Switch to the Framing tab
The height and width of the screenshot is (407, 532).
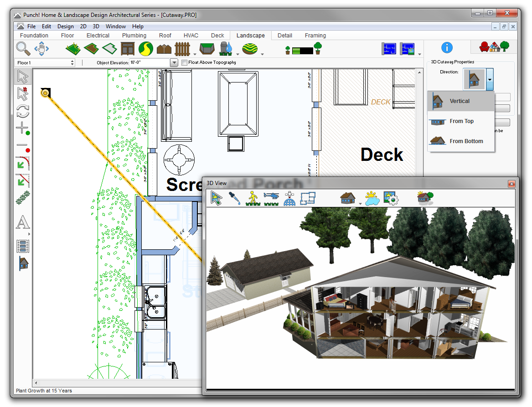tap(315, 35)
